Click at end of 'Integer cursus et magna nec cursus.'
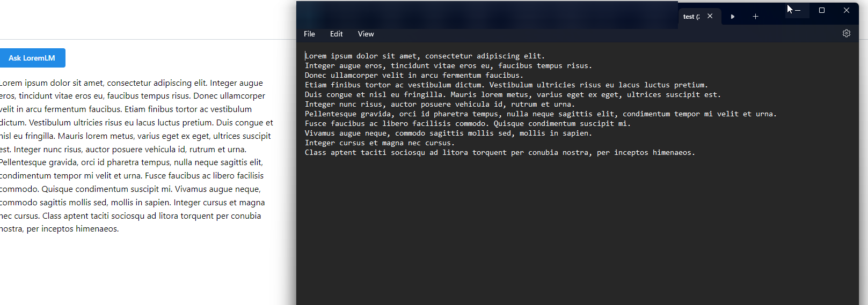The width and height of the screenshot is (868, 305). click(x=455, y=143)
